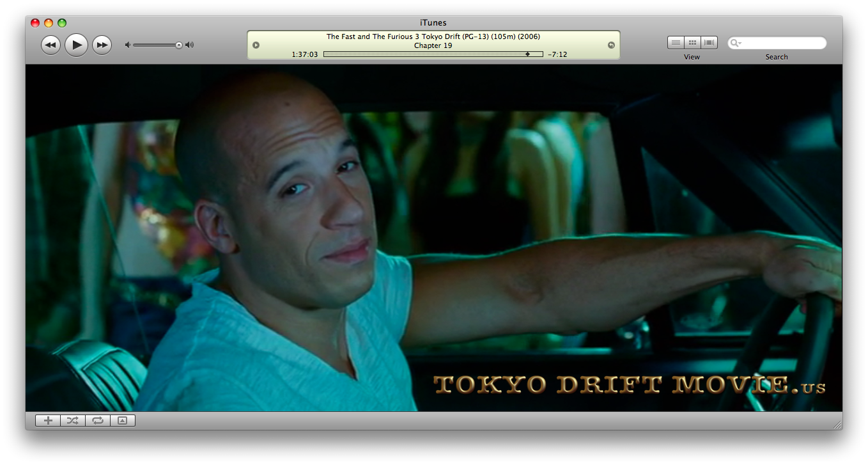Click the diamond playhead on the progress bar
868x465 pixels.
527,54
